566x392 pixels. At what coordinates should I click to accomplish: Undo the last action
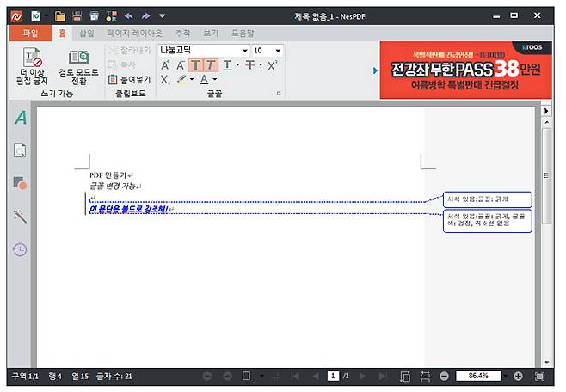pos(128,15)
